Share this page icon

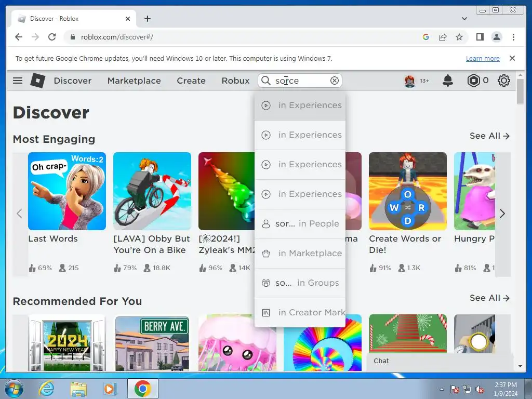[443, 37]
